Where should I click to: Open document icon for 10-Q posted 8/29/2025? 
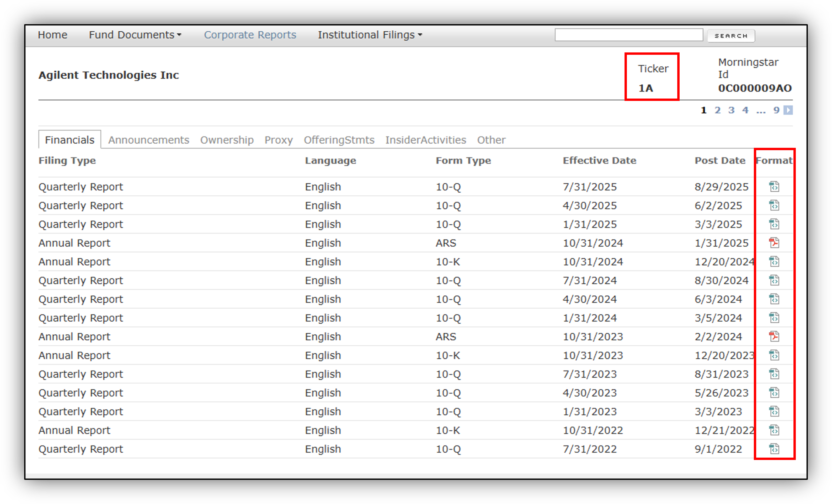click(774, 187)
